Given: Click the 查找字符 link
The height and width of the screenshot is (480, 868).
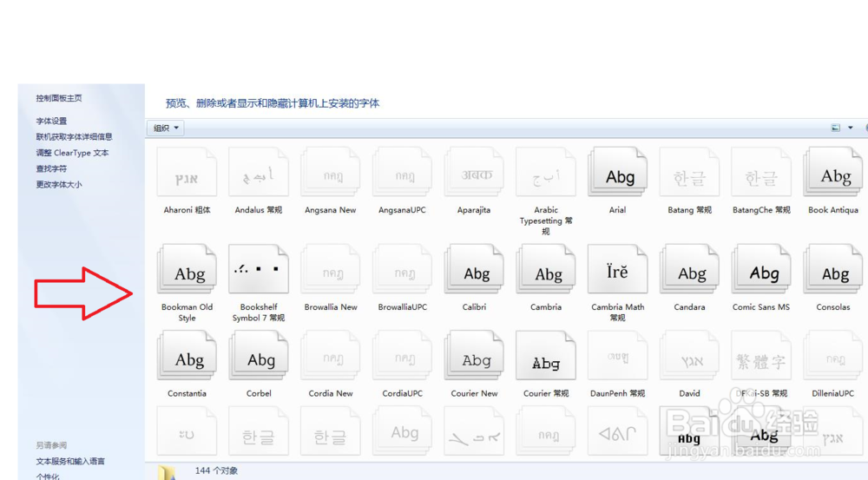Looking at the screenshot, I should (51, 168).
